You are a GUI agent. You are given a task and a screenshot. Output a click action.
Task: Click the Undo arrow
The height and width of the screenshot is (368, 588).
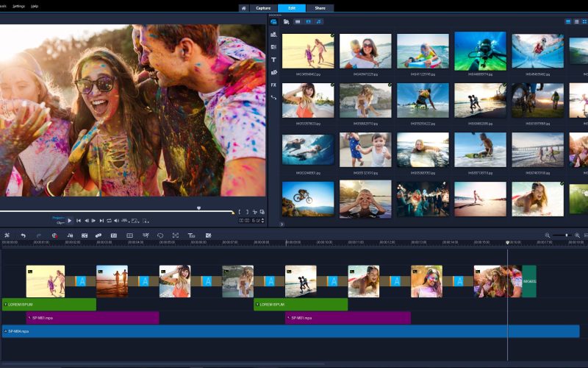pos(24,236)
